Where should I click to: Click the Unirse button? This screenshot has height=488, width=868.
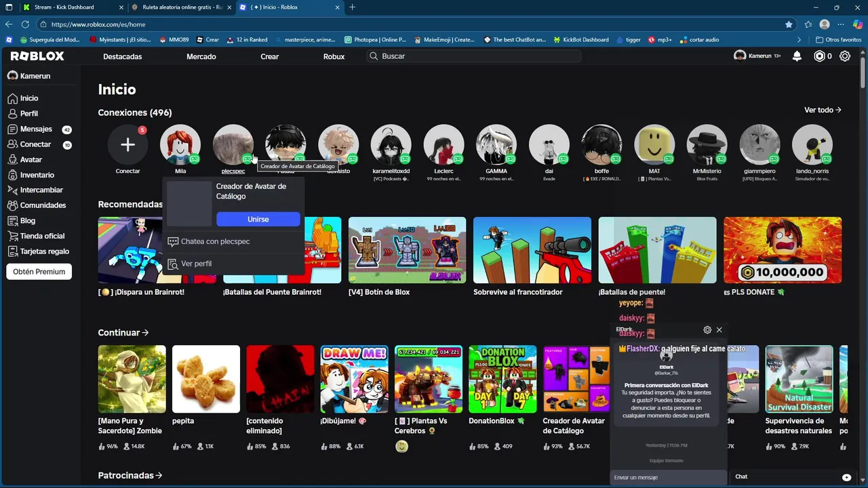(x=258, y=219)
